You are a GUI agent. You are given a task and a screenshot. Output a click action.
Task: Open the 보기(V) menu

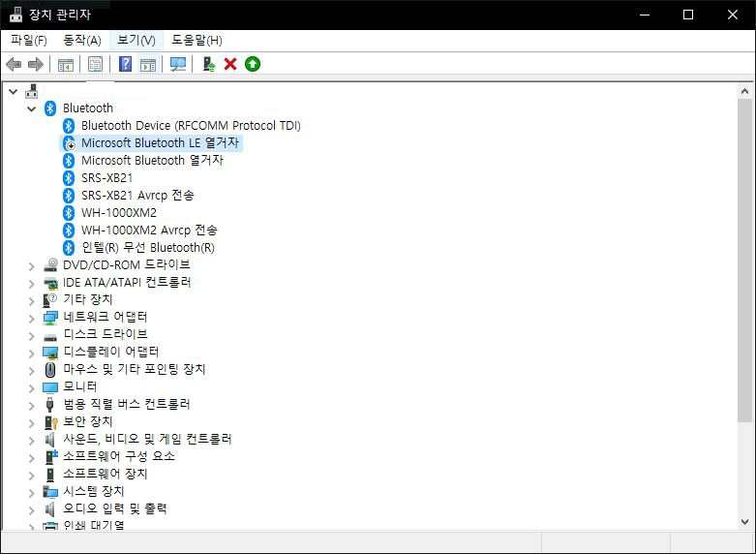point(136,40)
